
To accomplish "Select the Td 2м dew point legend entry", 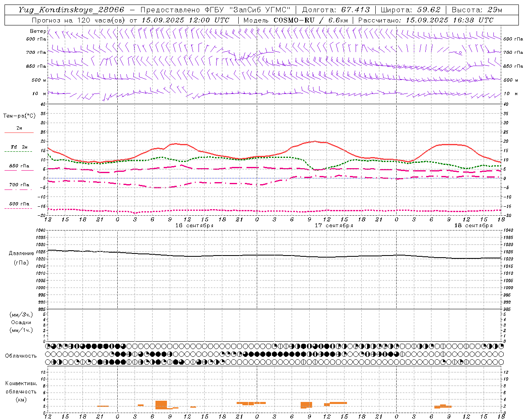I will point(19,147).
